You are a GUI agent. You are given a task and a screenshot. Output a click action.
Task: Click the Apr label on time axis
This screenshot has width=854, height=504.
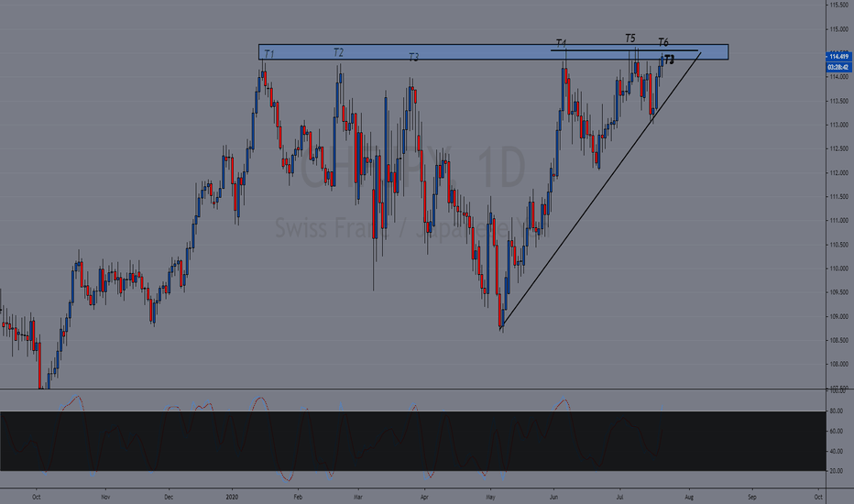pyautogui.click(x=424, y=497)
